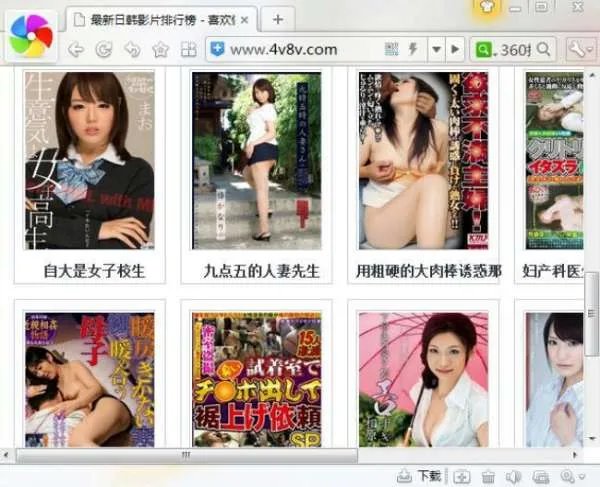Click the horizontal scrollbar right arrow
600x487 pixels.
click(x=575, y=455)
